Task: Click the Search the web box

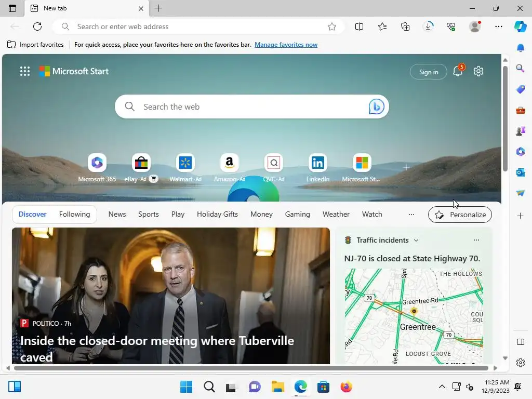Action: pos(252,107)
